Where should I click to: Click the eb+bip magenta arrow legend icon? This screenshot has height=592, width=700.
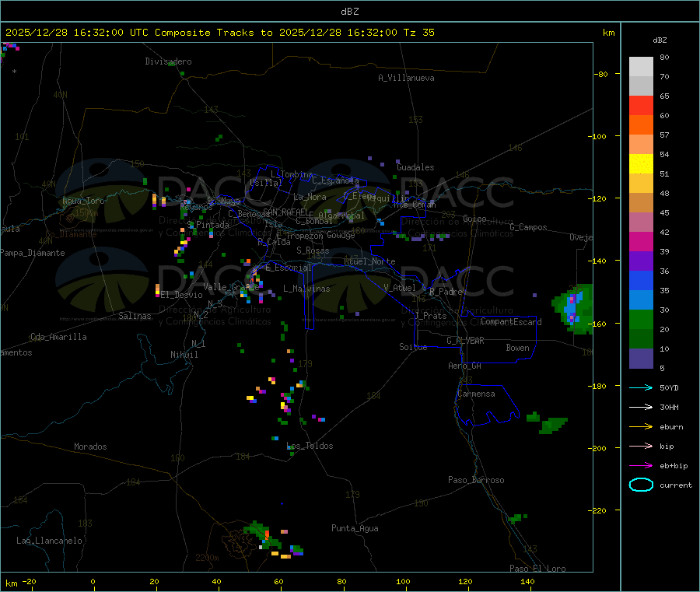tap(641, 466)
